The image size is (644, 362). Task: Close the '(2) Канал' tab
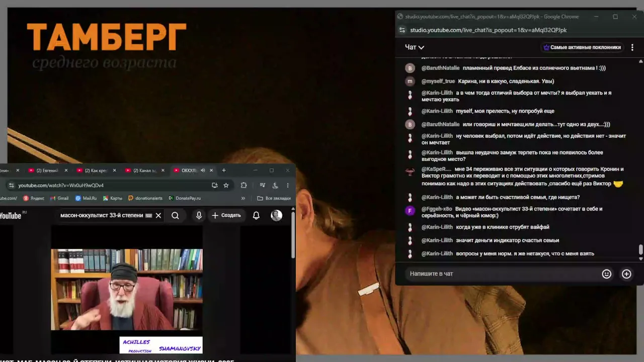(163, 170)
